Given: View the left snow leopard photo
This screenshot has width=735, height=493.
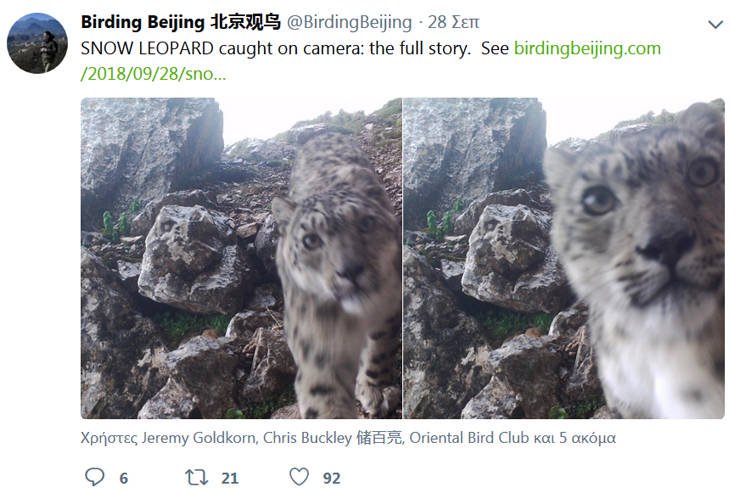Looking at the screenshot, I should click(241, 258).
